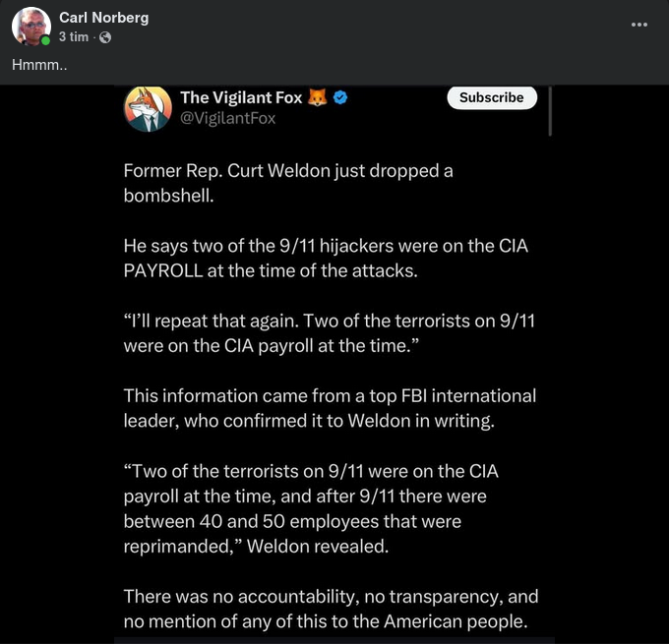The height and width of the screenshot is (644, 669).
Task: Click the blue verified checkmark badge
Action: pos(340,97)
